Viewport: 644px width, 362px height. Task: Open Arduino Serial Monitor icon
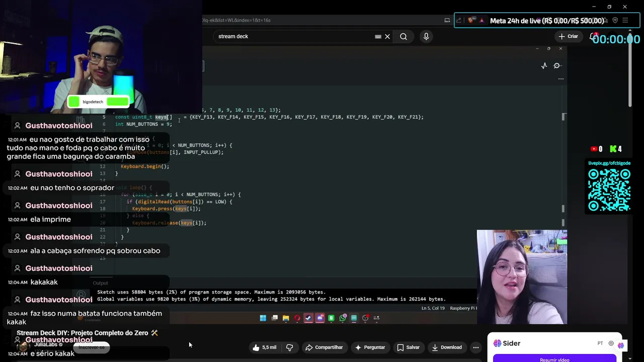(557, 66)
